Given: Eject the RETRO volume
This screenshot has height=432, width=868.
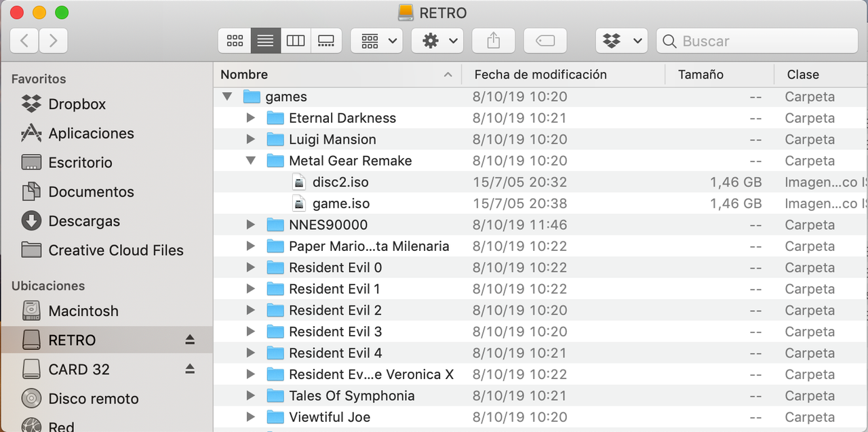Looking at the screenshot, I should (190, 340).
